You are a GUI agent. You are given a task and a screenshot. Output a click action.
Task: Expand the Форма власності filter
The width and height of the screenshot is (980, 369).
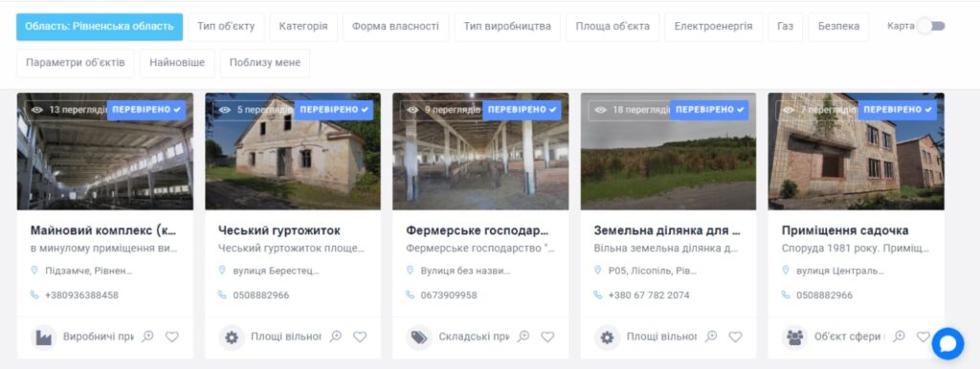(x=395, y=26)
